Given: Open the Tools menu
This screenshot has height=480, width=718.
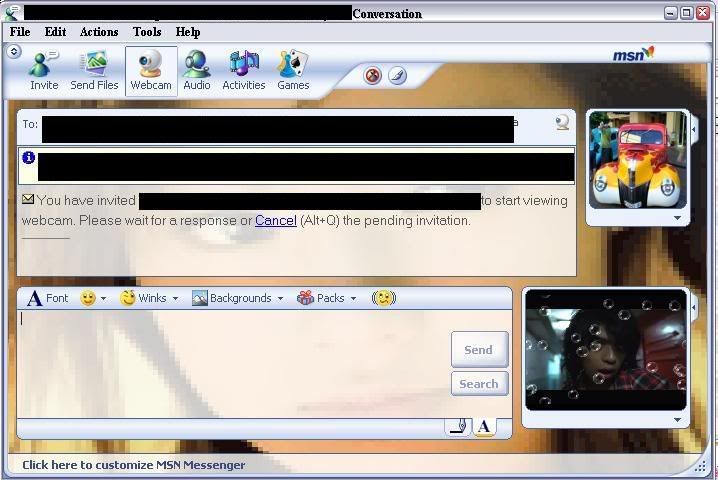Looking at the screenshot, I should coord(147,32).
